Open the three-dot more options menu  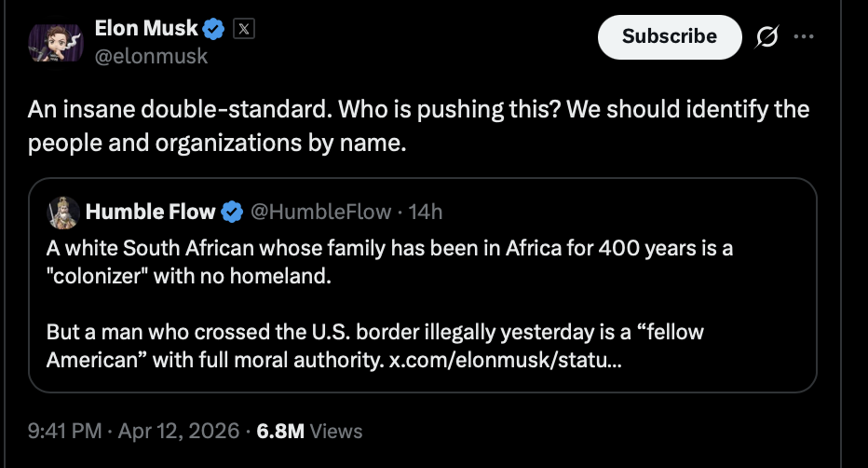point(803,36)
